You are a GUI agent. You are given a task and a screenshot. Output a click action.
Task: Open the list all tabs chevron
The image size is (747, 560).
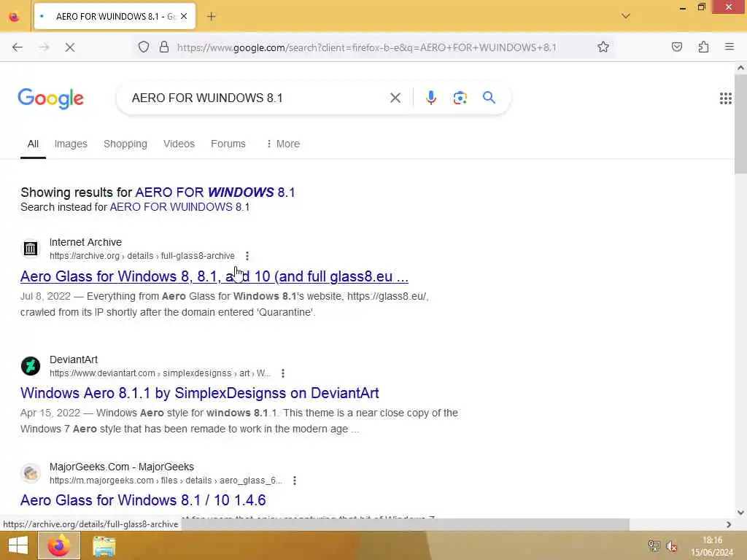pos(626,16)
